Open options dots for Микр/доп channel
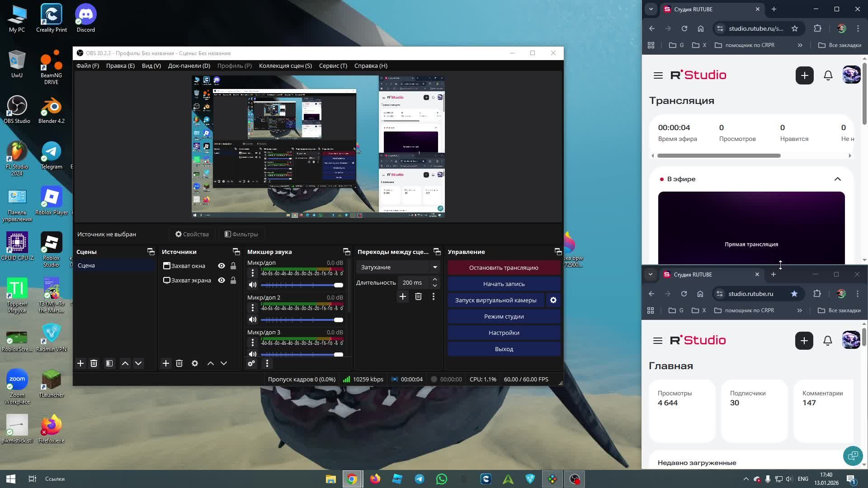This screenshot has width=868, height=488. coord(253,273)
